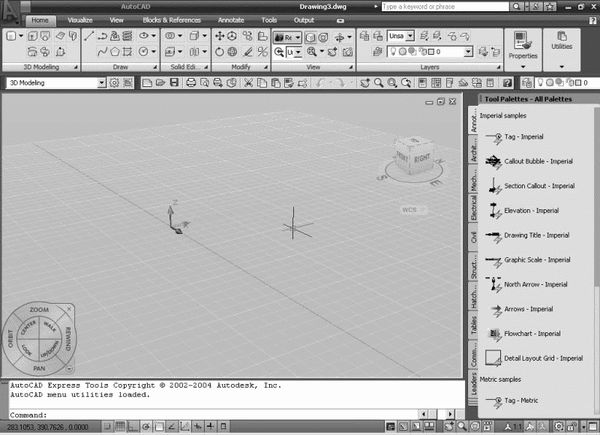Switch to the Visualize ribbon tab
Image resolution: width=600 pixels, height=435 pixels.
pos(80,20)
